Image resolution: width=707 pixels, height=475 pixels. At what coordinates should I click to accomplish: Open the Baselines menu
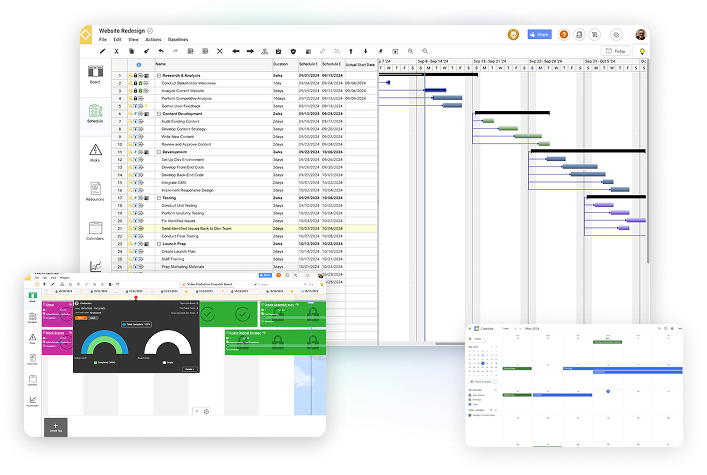click(177, 40)
